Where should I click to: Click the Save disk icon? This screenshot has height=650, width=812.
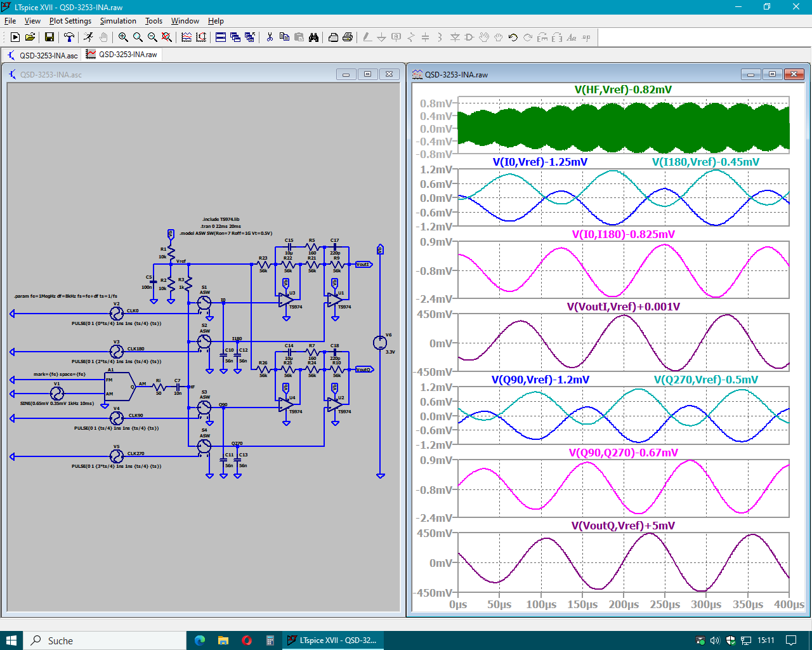pyautogui.click(x=49, y=37)
